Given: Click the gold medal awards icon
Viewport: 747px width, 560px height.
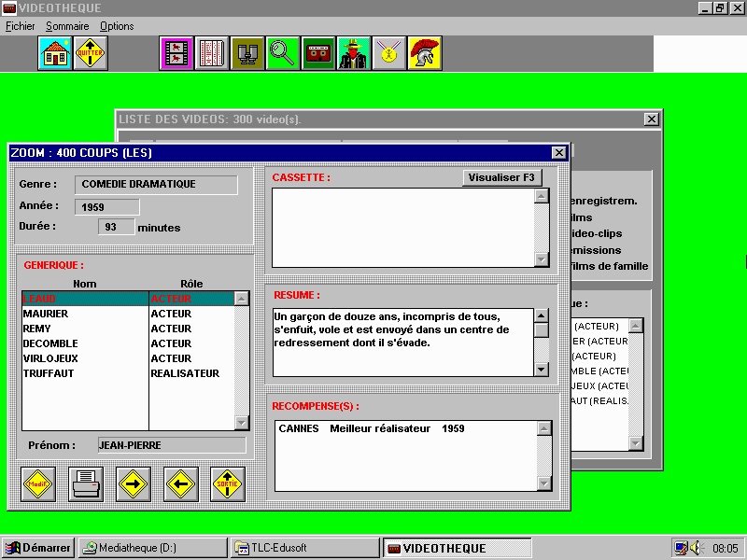Looking at the screenshot, I should [389, 53].
